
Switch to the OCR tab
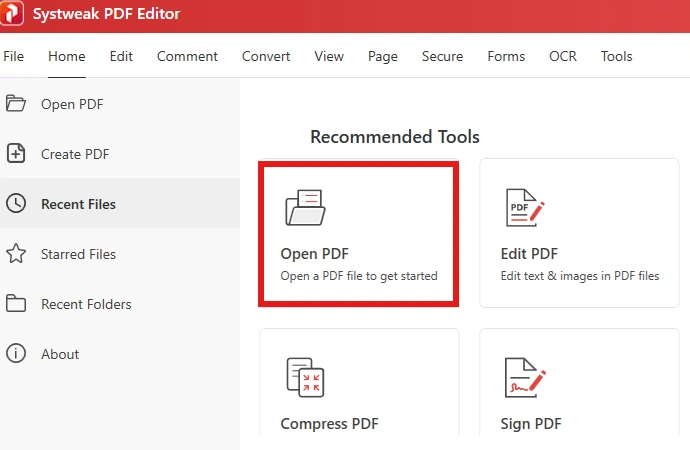click(563, 56)
